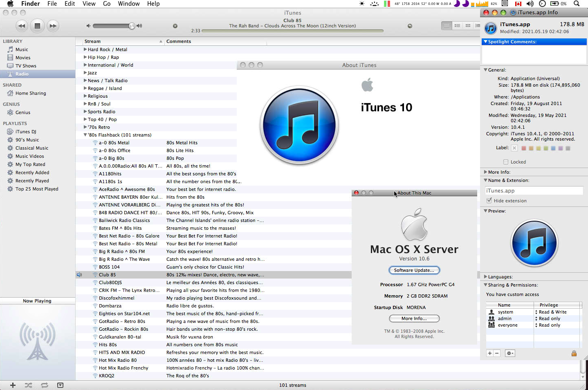Click the Software Update button
This screenshot has height=390, width=588.
tap(414, 270)
